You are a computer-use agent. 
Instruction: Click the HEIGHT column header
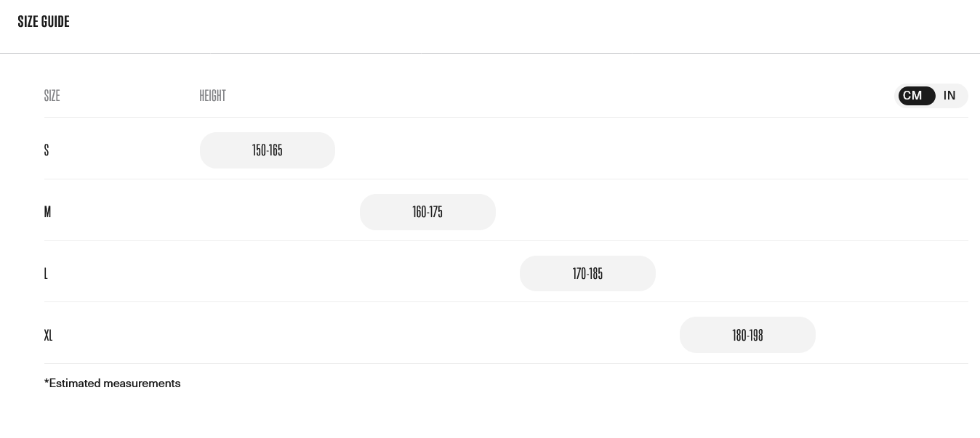(212, 96)
